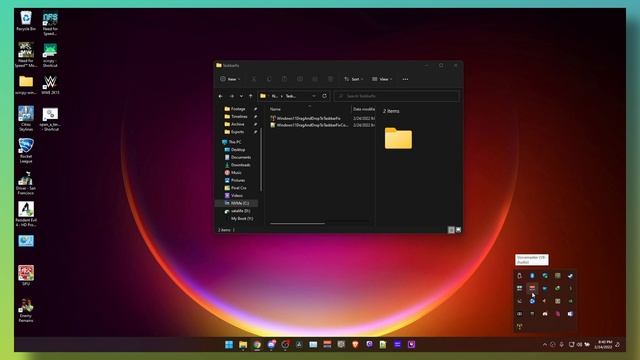Open notifications icon at taskbar's far right
The height and width of the screenshot is (360, 640).
(618, 345)
